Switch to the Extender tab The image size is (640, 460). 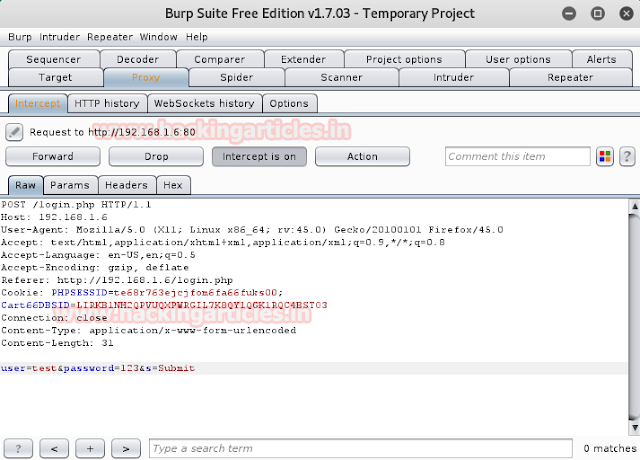(303, 59)
